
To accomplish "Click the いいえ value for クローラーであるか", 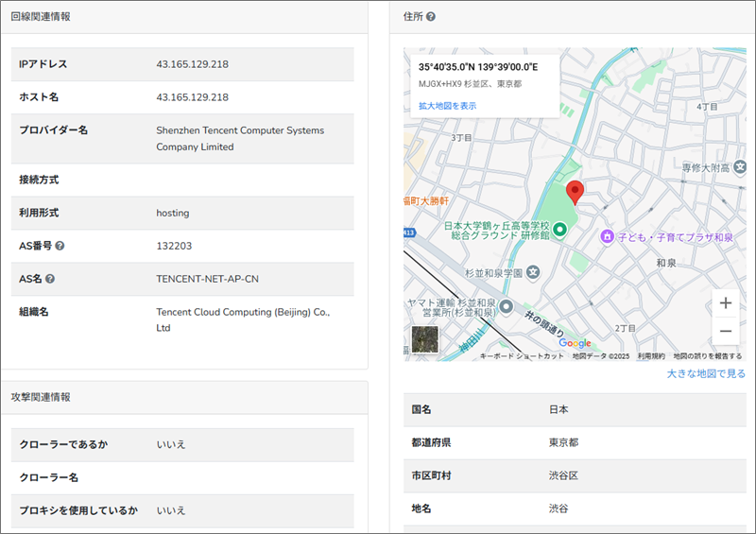I will 171,444.
